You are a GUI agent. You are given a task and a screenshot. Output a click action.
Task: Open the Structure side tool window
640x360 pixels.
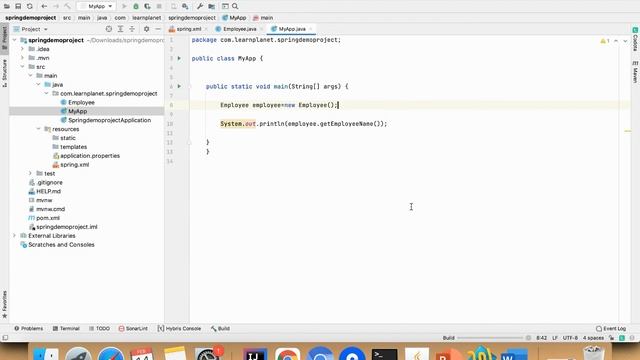[x=4, y=73]
